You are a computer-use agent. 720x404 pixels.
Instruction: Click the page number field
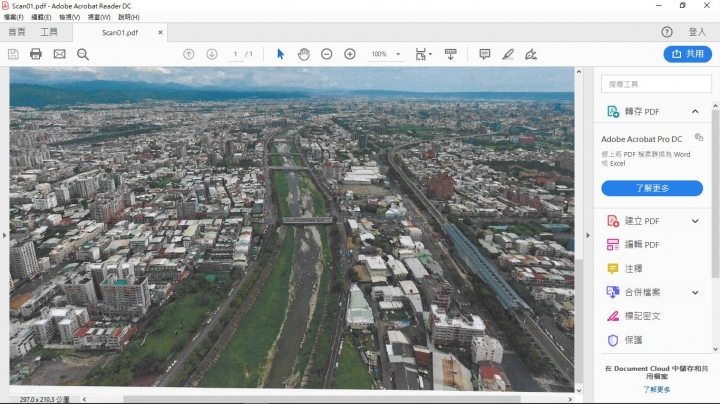coord(236,54)
